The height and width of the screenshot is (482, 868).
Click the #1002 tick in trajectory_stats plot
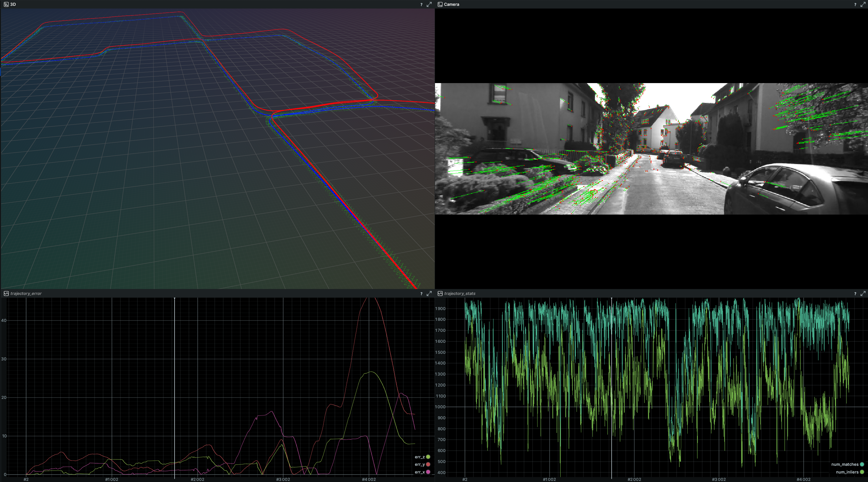(550, 479)
